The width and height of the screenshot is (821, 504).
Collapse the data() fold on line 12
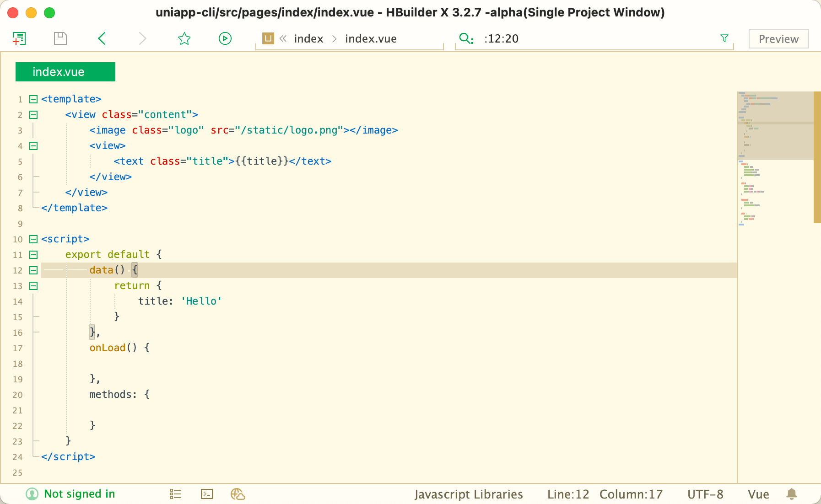pos(33,270)
